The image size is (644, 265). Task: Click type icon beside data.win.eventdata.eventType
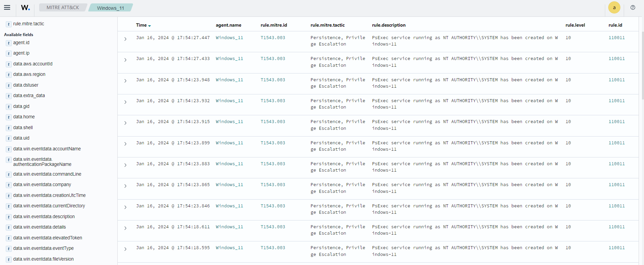(x=9, y=248)
